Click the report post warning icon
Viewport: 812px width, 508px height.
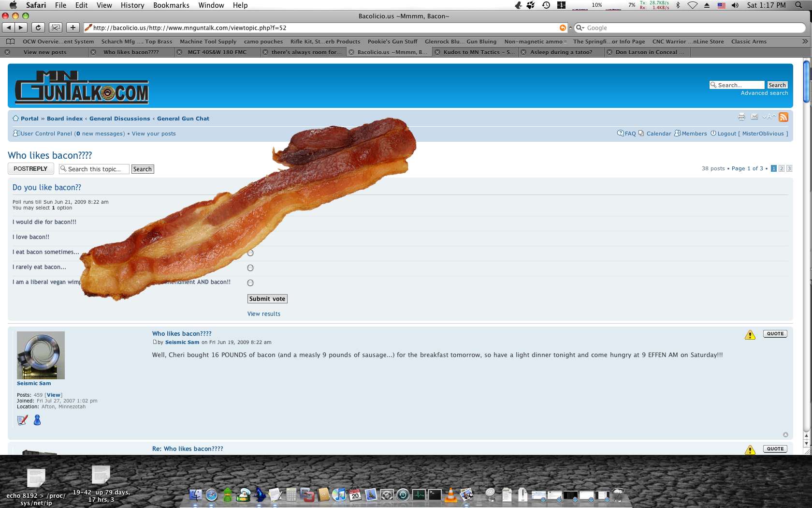(x=750, y=335)
